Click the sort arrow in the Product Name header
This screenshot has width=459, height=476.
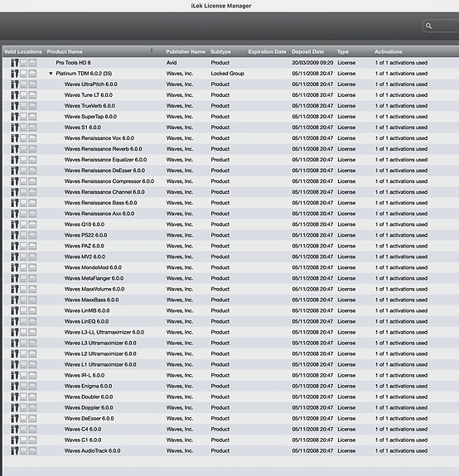click(x=152, y=51)
